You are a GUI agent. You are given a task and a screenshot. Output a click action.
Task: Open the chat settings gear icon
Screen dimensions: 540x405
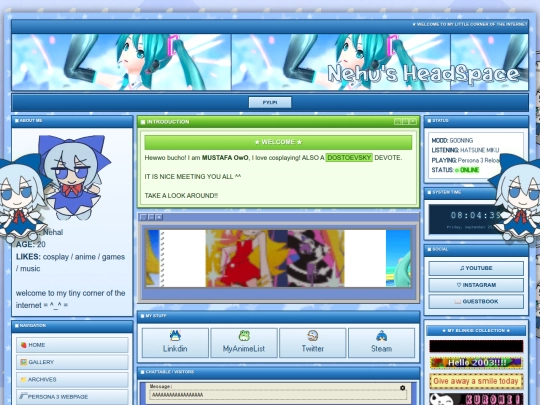point(403,388)
